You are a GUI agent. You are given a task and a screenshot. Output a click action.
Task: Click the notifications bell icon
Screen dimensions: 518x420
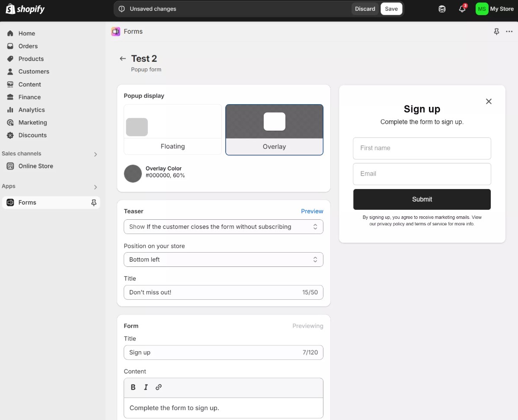(462, 9)
